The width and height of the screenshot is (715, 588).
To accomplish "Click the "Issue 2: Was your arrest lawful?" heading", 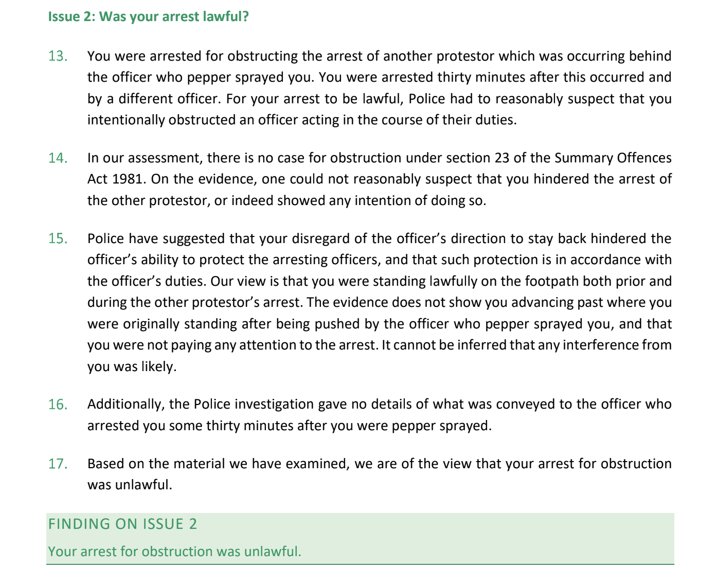I will (x=148, y=17).
